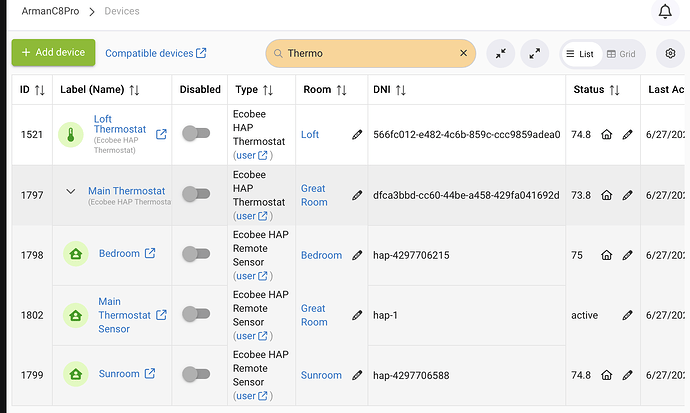Click the Bedroom sensor green house icon
Screen dimensions: 690x413
point(76,254)
